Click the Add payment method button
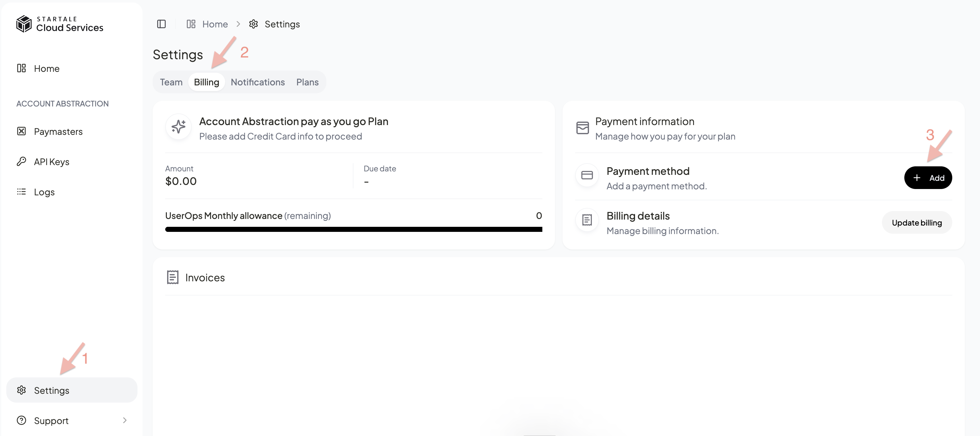The image size is (980, 436). (928, 177)
